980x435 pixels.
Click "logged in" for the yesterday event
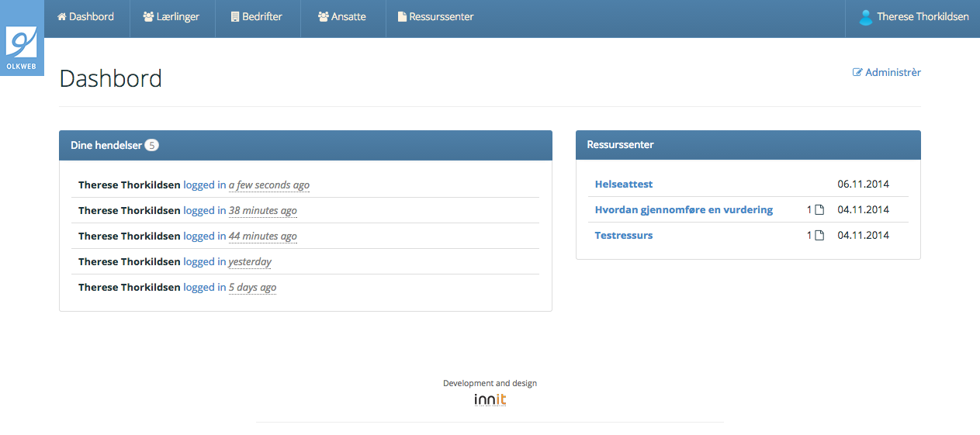(205, 262)
